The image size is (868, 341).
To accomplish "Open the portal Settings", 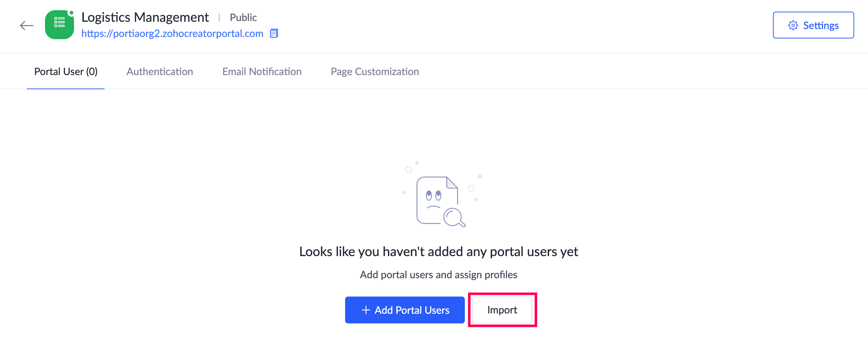I will pyautogui.click(x=813, y=25).
